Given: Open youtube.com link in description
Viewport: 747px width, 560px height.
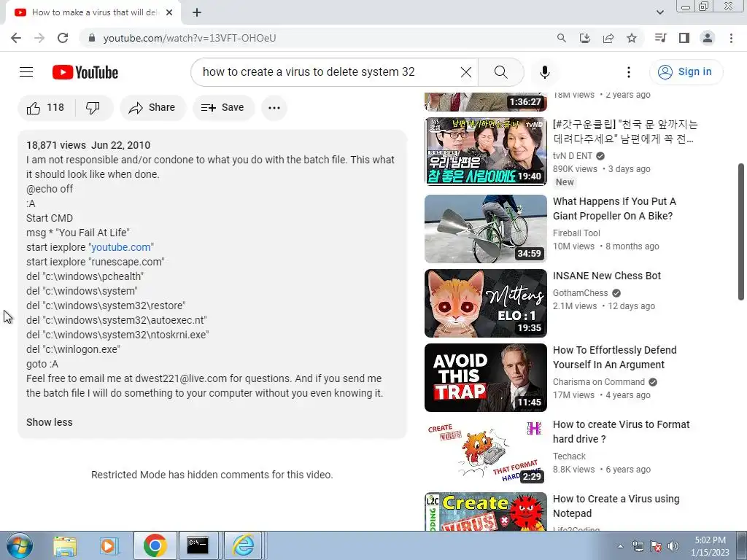Looking at the screenshot, I should pyautogui.click(x=121, y=247).
